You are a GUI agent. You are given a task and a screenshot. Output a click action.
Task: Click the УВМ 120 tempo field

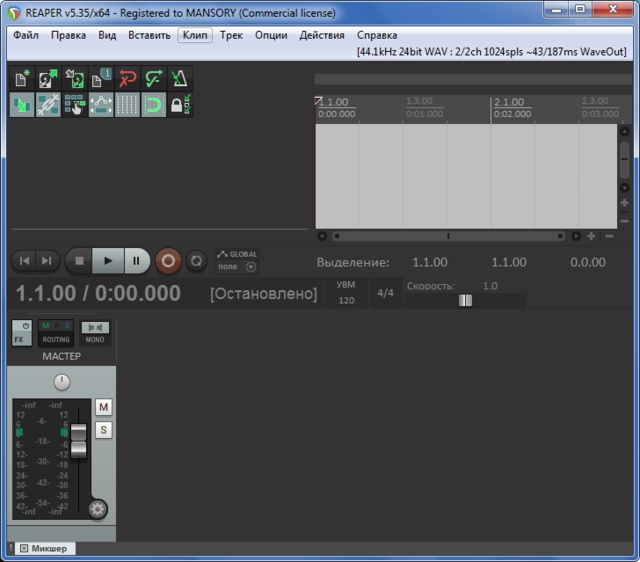click(x=346, y=293)
